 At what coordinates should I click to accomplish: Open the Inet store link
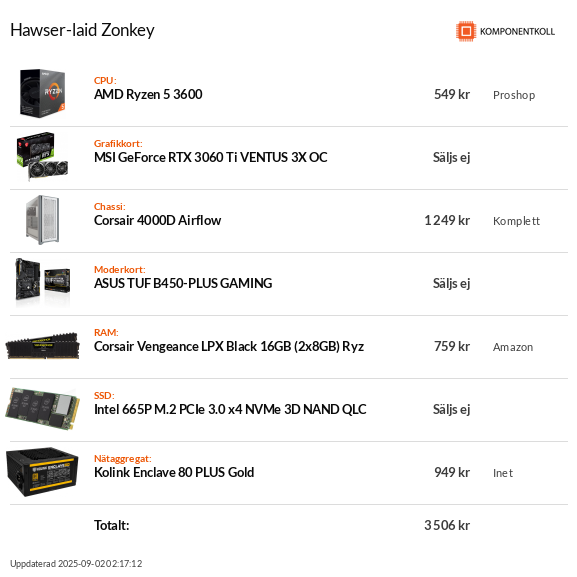click(x=503, y=473)
